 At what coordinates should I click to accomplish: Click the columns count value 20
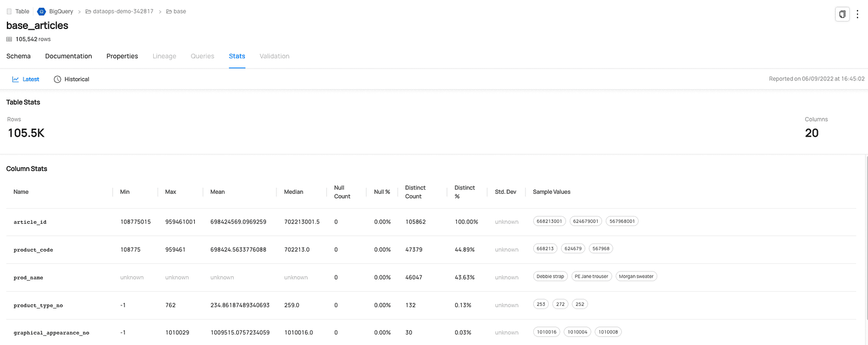click(812, 133)
